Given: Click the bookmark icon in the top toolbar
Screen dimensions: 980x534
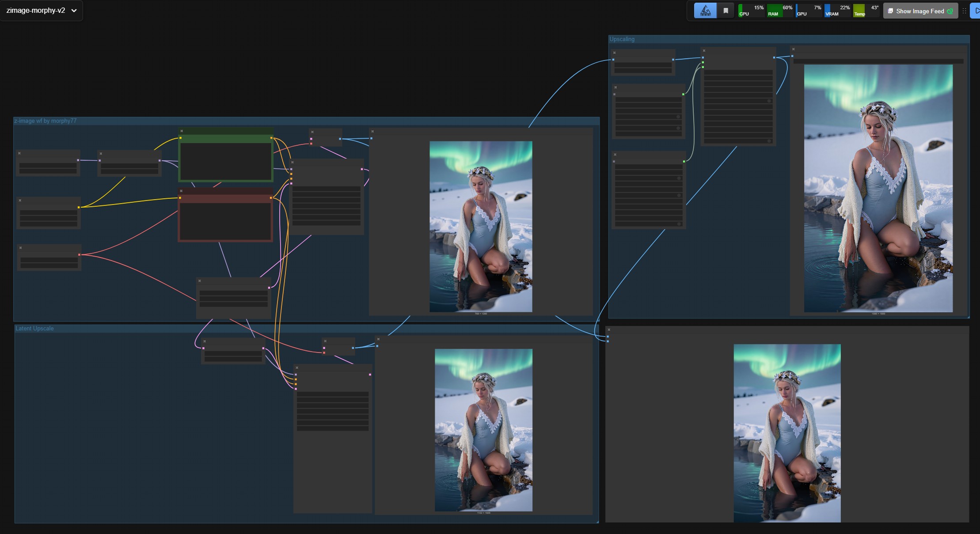Looking at the screenshot, I should [x=726, y=11].
